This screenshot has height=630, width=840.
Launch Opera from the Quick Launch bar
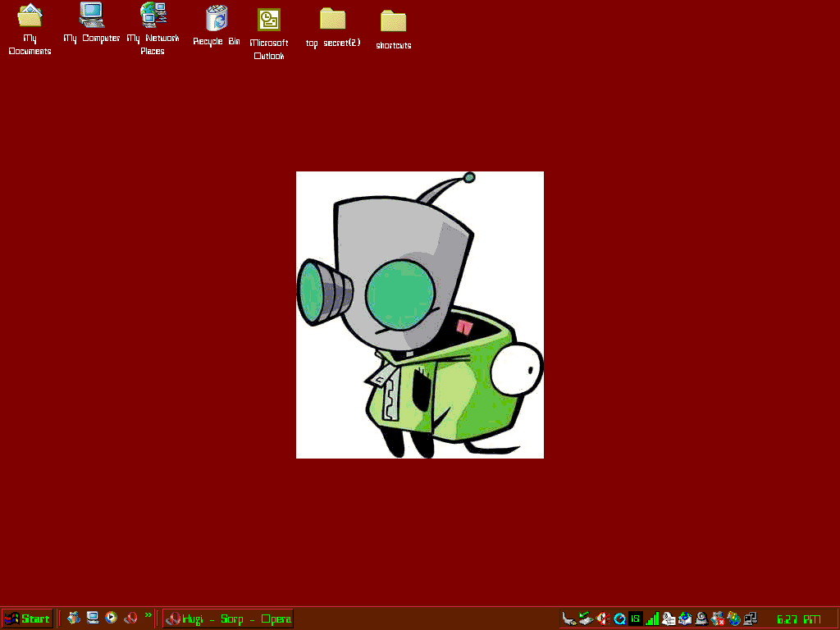[130, 619]
